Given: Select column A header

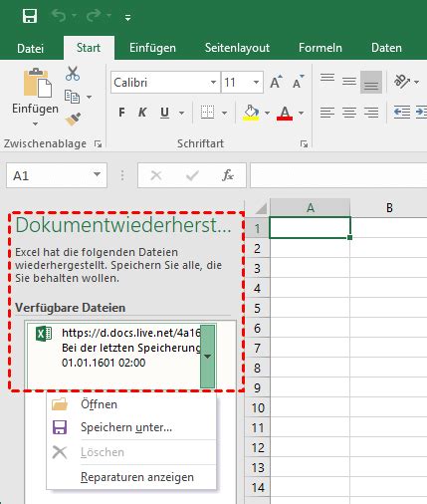Looking at the screenshot, I should coord(311,208).
